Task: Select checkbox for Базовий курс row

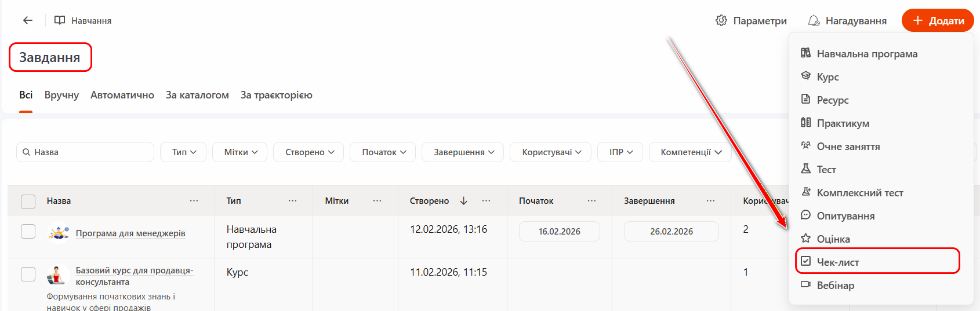Action: click(28, 274)
